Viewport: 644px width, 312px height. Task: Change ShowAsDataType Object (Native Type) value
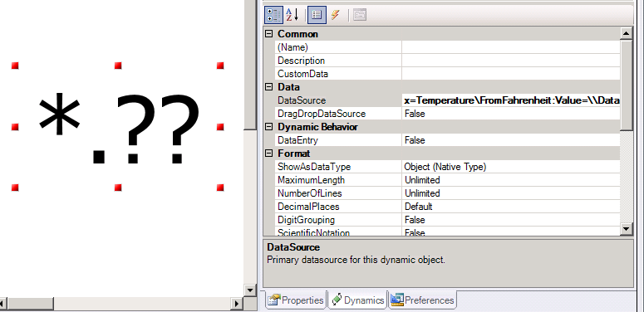click(510, 167)
